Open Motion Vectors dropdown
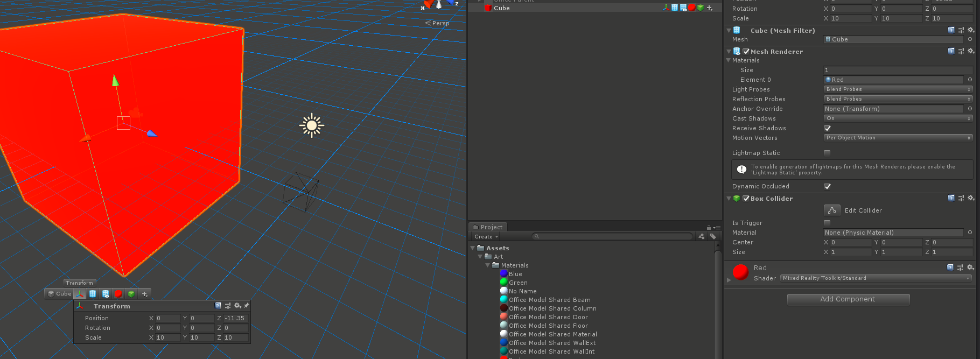 (x=898, y=138)
